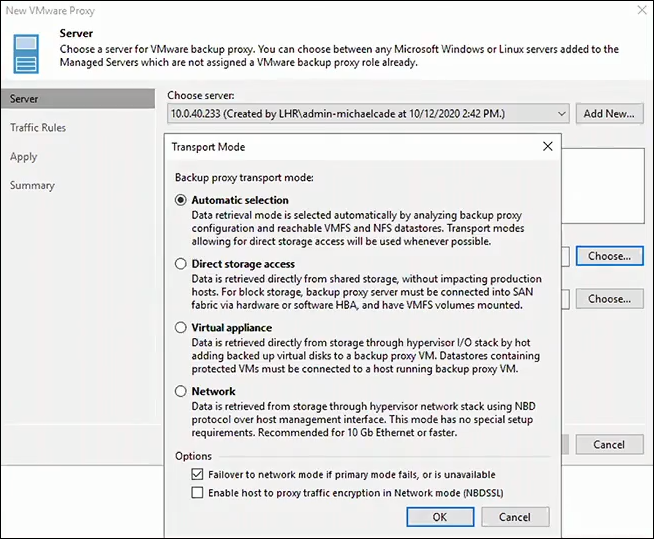
Task: Close the New VMware Proxy window
Action: tap(642, 10)
